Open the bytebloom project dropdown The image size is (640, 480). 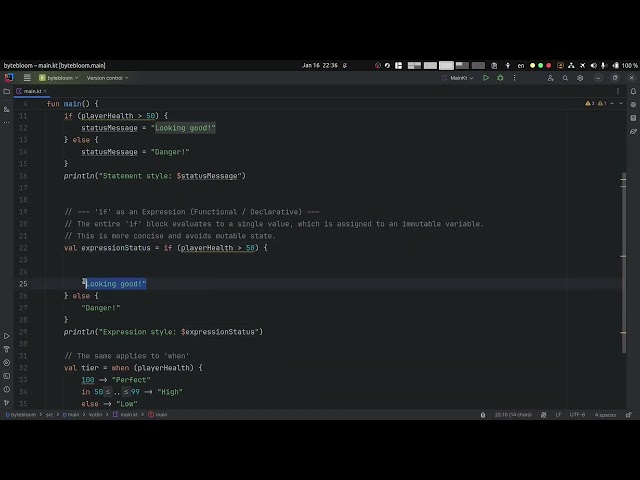[58, 78]
